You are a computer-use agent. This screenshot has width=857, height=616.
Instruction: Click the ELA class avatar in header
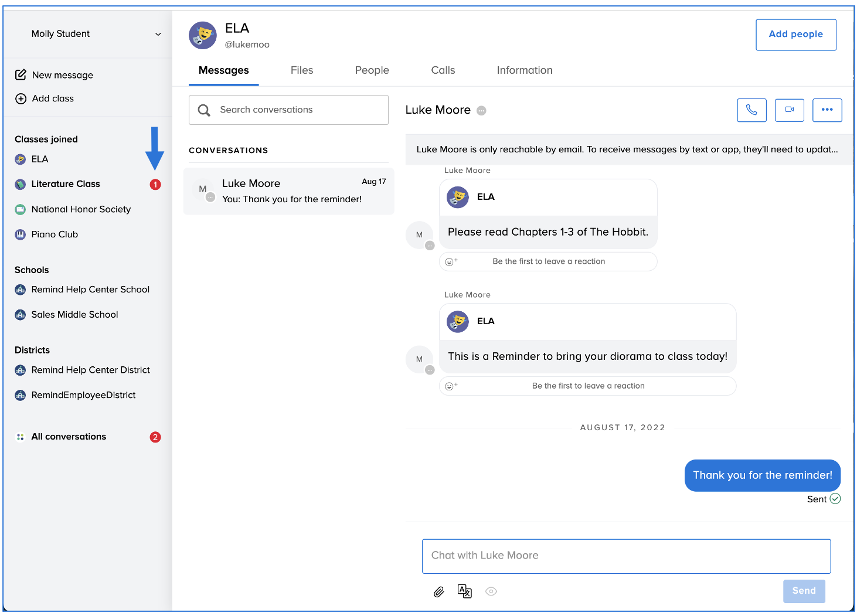(x=203, y=36)
